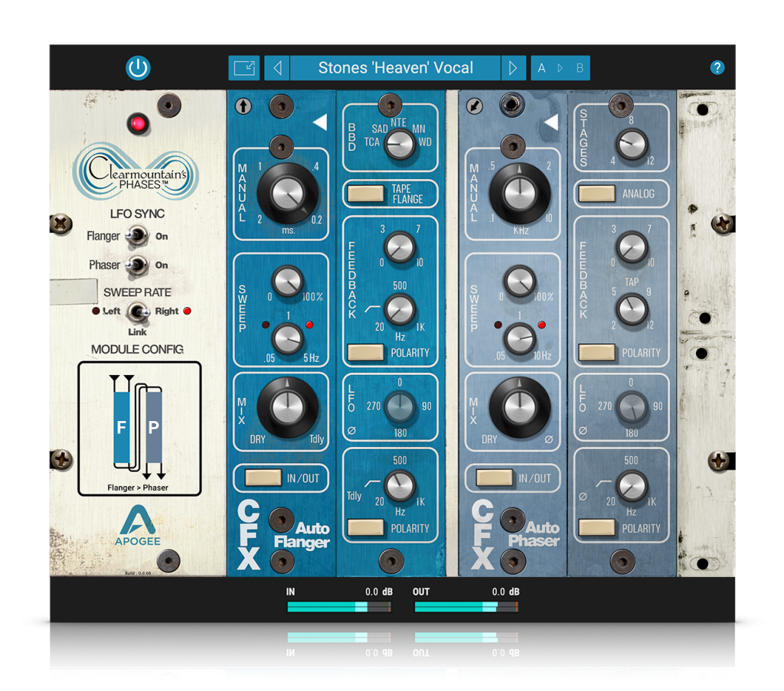
Task: Open the 'Stones Heaven Vocal' preset menu
Action: coord(395,68)
